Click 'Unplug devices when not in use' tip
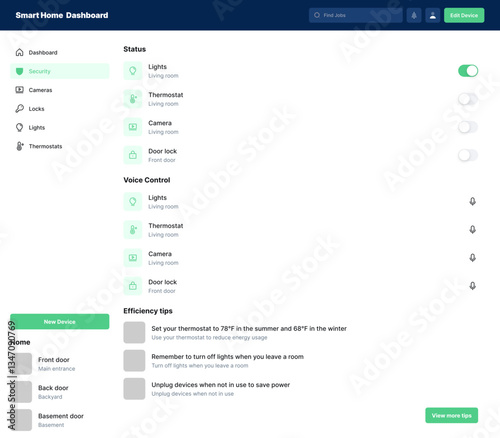The width and height of the screenshot is (500, 438). coord(221,385)
